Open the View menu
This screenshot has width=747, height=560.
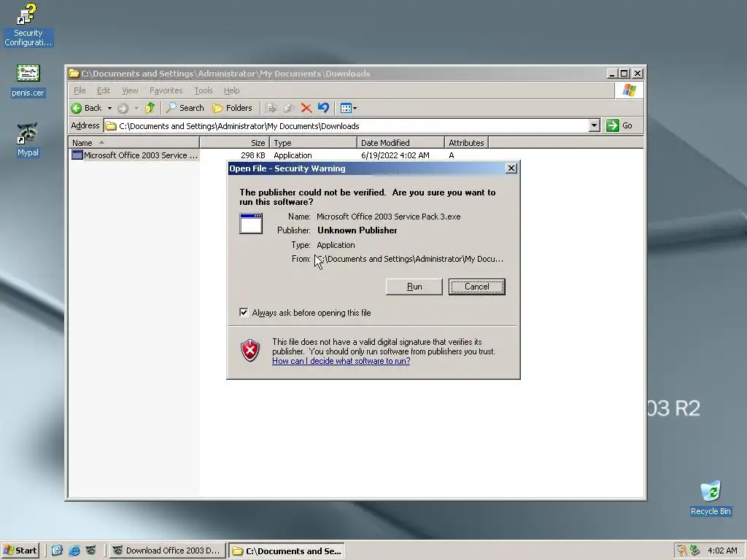pos(130,90)
